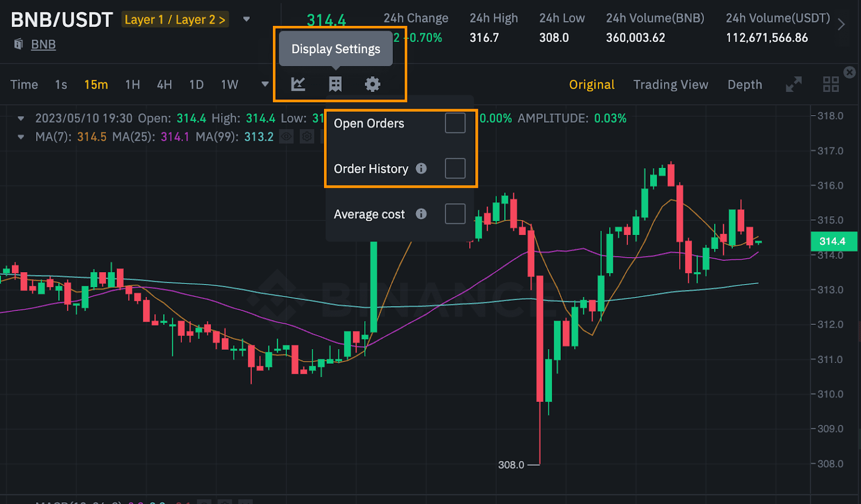The width and height of the screenshot is (861, 504).
Task: Open the BNB coin info link
Action: tap(43, 44)
